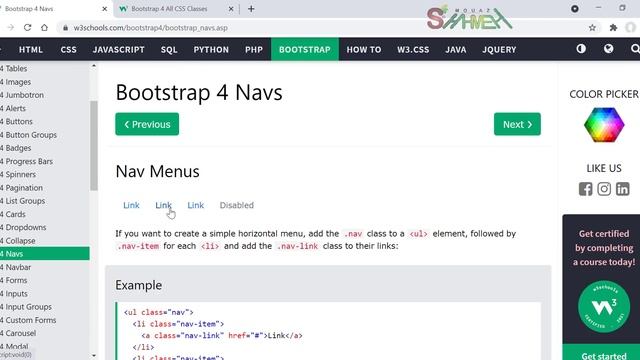Screen dimensions: 640x360
Task: Open List Groups in the sidebar
Action: (x=45, y=201)
